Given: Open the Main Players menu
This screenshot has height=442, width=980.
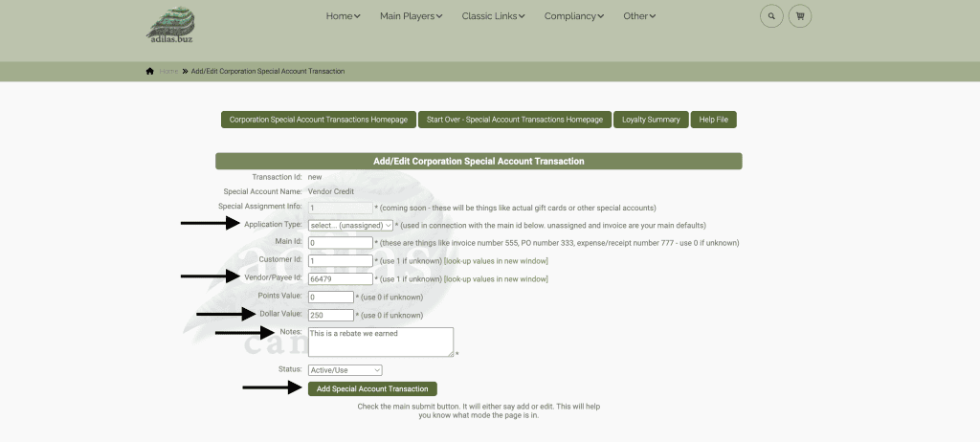Looking at the screenshot, I should (x=412, y=16).
